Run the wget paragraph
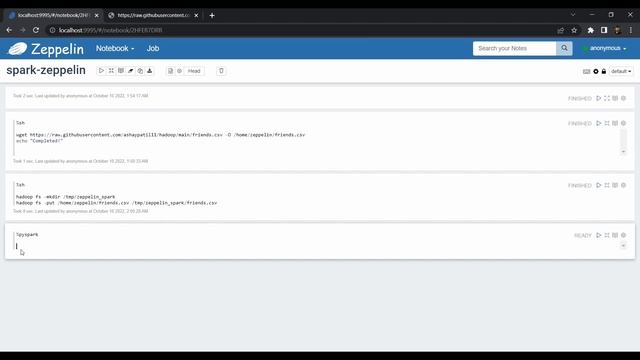The height and width of the screenshot is (360, 640). pyautogui.click(x=598, y=123)
